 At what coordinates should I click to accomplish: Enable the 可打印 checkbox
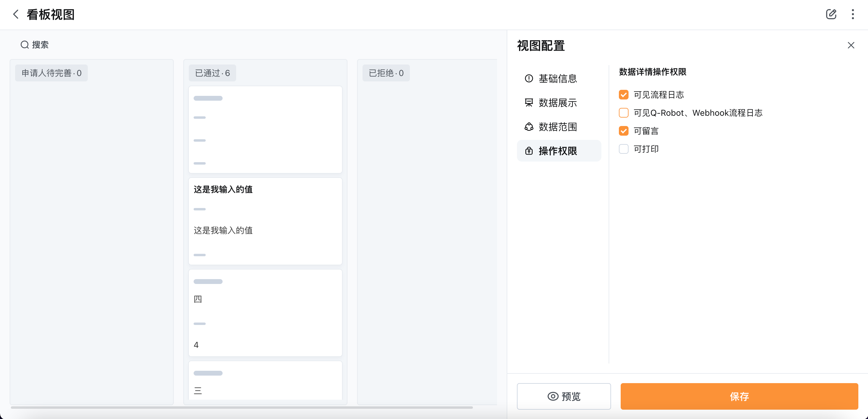(x=623, y=149)
